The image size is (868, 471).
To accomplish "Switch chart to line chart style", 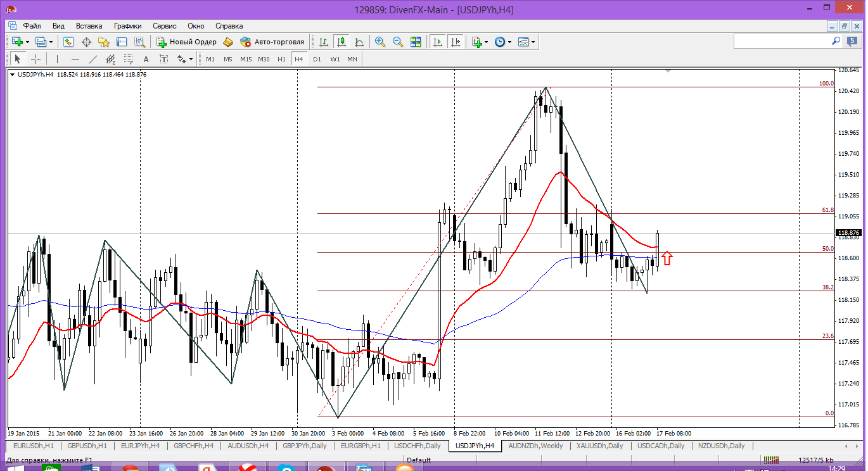I will point(359,42).
